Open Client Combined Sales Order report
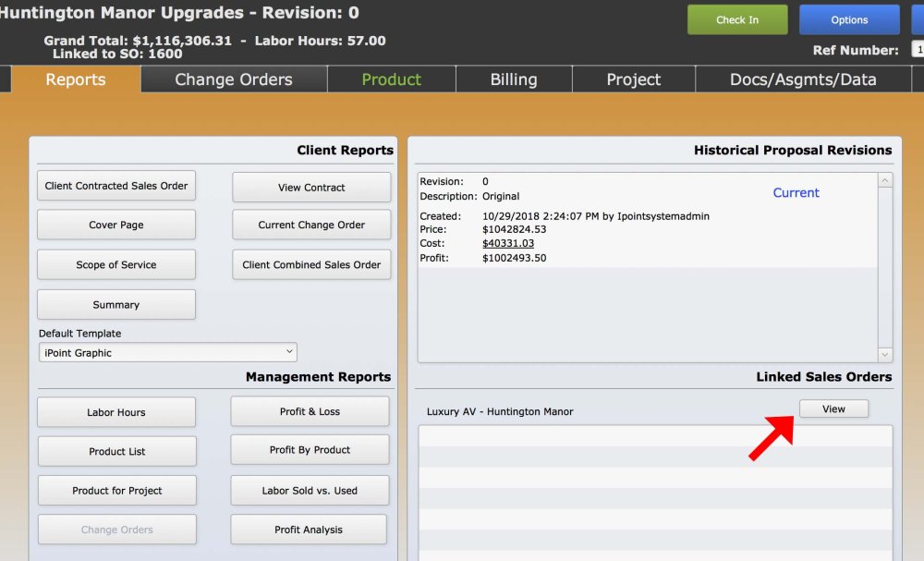This screenshot has width=924, height=561. coord(311,264)
